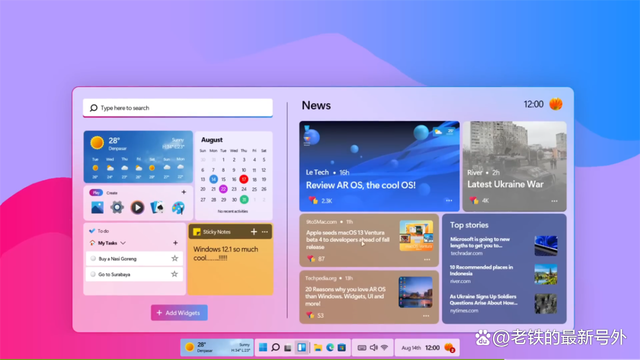Open more options on Ukraine War news card
This screenshot has height=360, width=640.
click(x=554, y=201)
